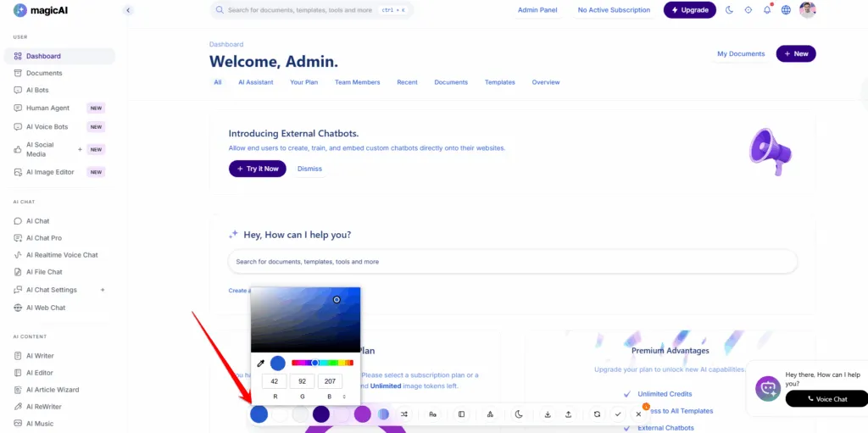
Task: Select the Overview tab
Action: point(546,82)
